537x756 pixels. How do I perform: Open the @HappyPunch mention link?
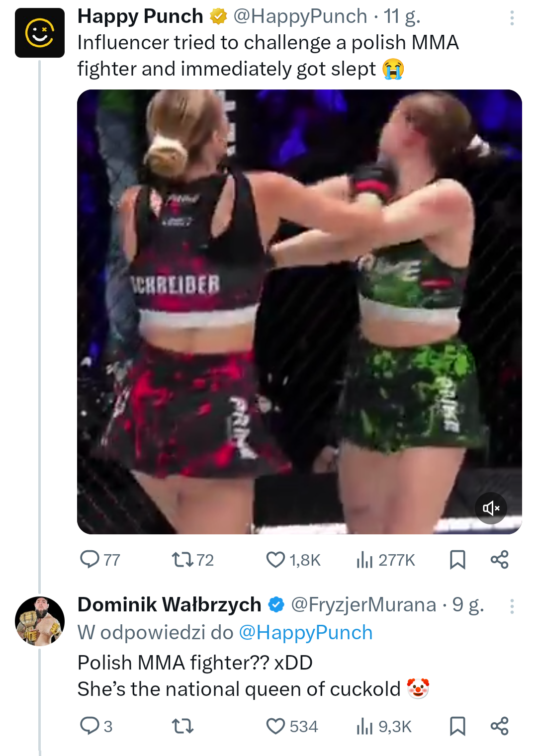tap(305, 633)
